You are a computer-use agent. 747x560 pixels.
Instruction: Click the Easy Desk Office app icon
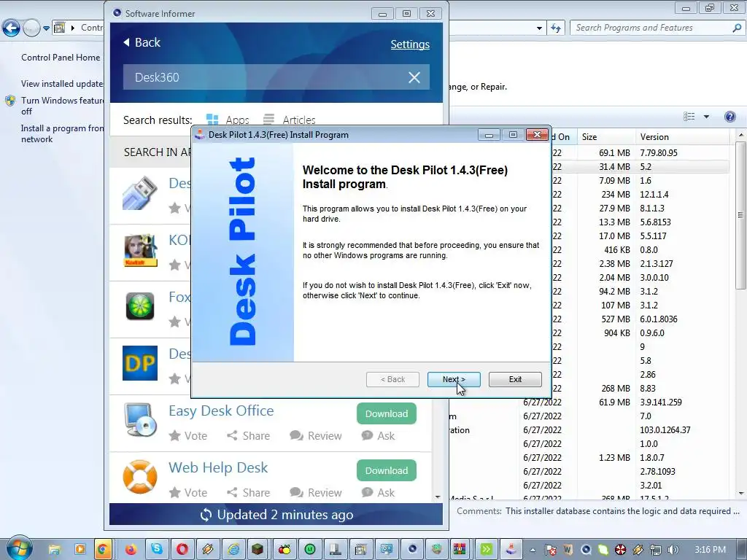pyautogui.click(x=140, y=420)
